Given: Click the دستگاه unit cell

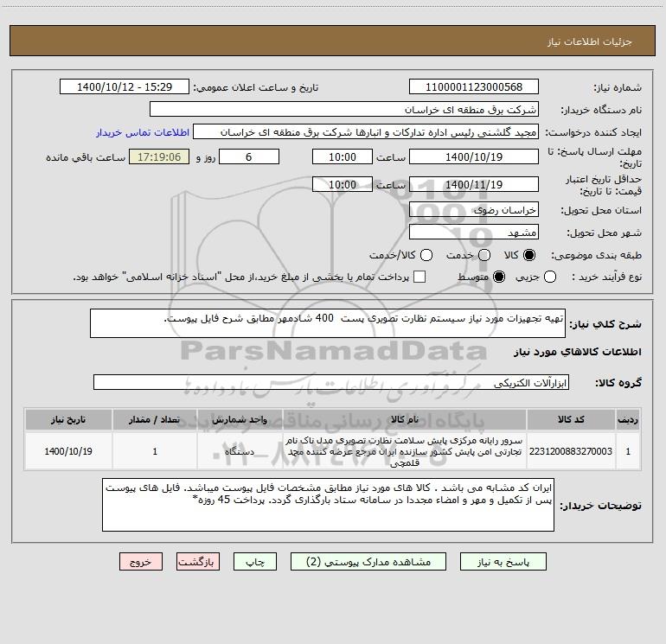Looking at the screenshot, I should [x=240, y=451].
